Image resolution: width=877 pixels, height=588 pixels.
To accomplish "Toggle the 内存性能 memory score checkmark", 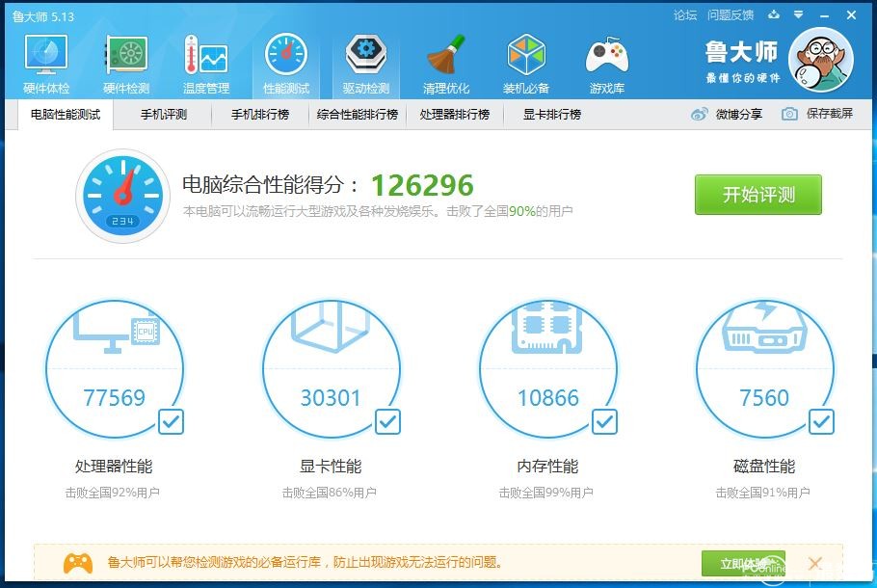I will (x=604, y=422).
